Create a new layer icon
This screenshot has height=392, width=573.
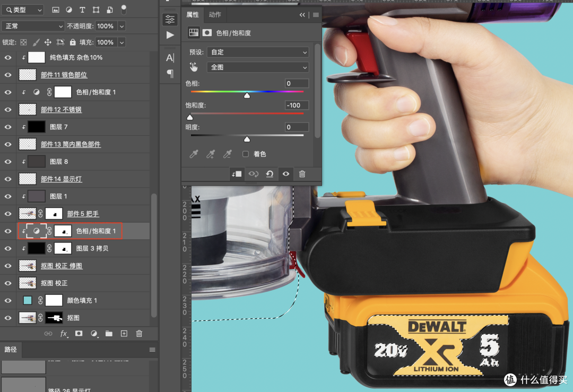(124, 334)
